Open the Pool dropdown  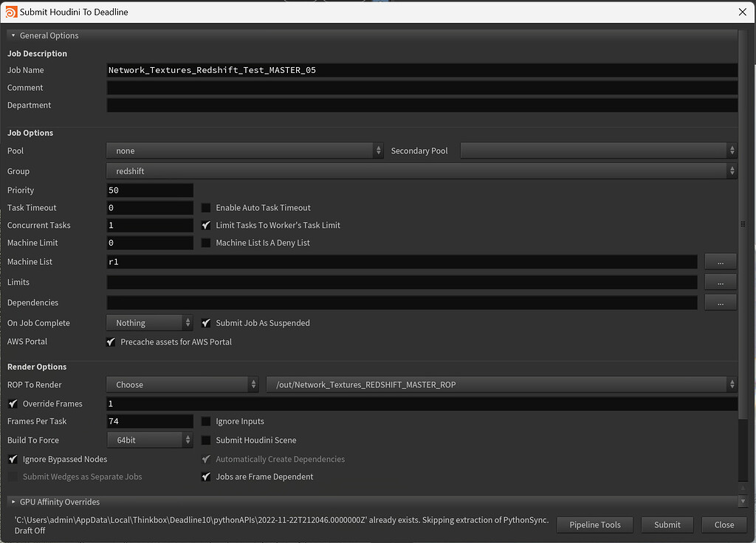(244, 150)
